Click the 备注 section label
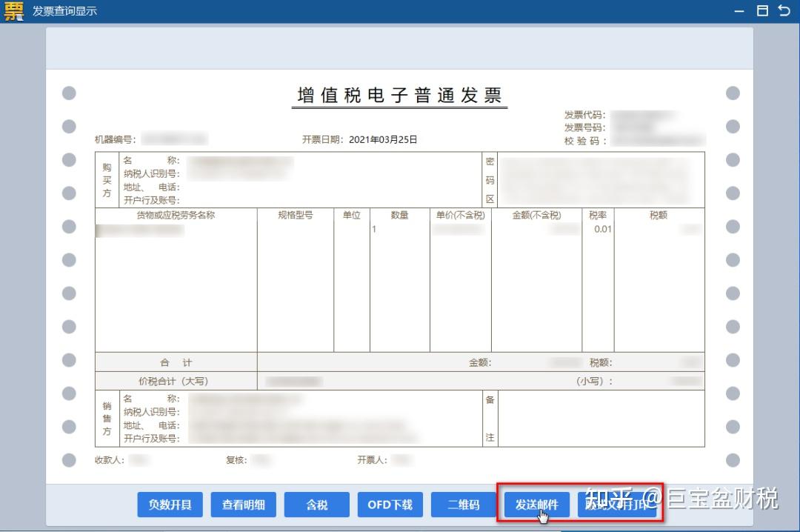This screenshot has height=532, width=800. tap(490, 418)
